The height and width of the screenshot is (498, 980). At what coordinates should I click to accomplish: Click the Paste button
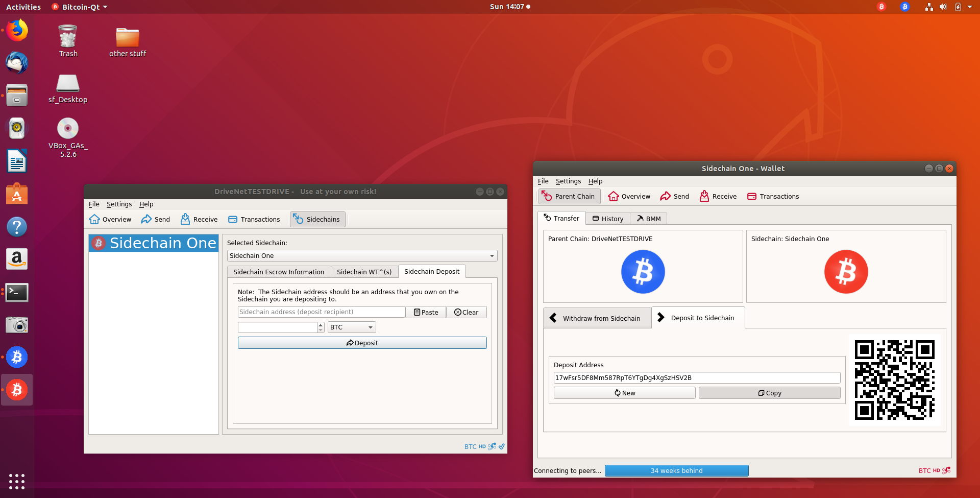(426, 312)
